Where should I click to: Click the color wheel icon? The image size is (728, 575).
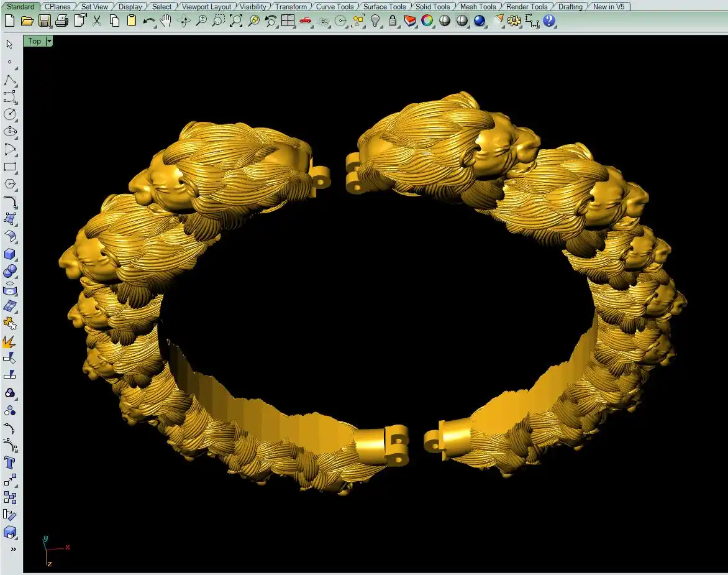[427, 21]
